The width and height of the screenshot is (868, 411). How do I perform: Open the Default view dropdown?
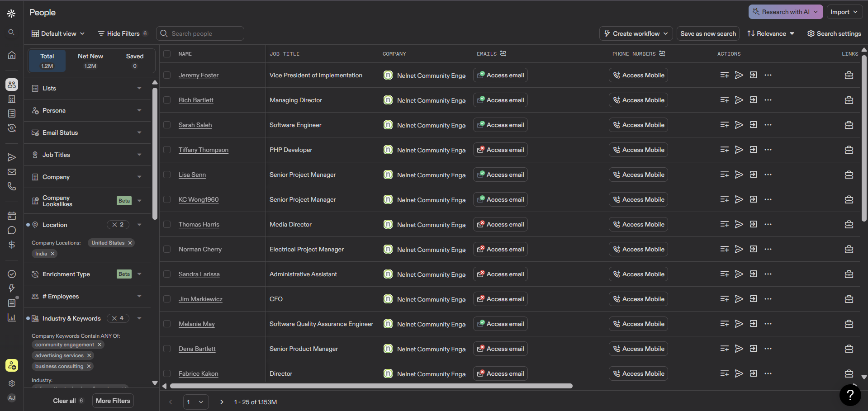point(58,33)
